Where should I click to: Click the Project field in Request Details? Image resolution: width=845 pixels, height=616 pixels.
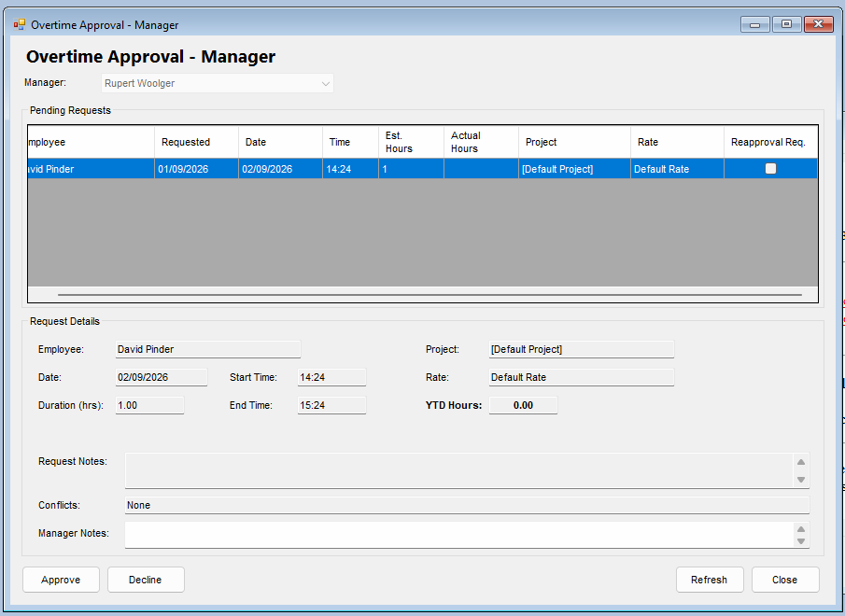click(x=582, y=349)
